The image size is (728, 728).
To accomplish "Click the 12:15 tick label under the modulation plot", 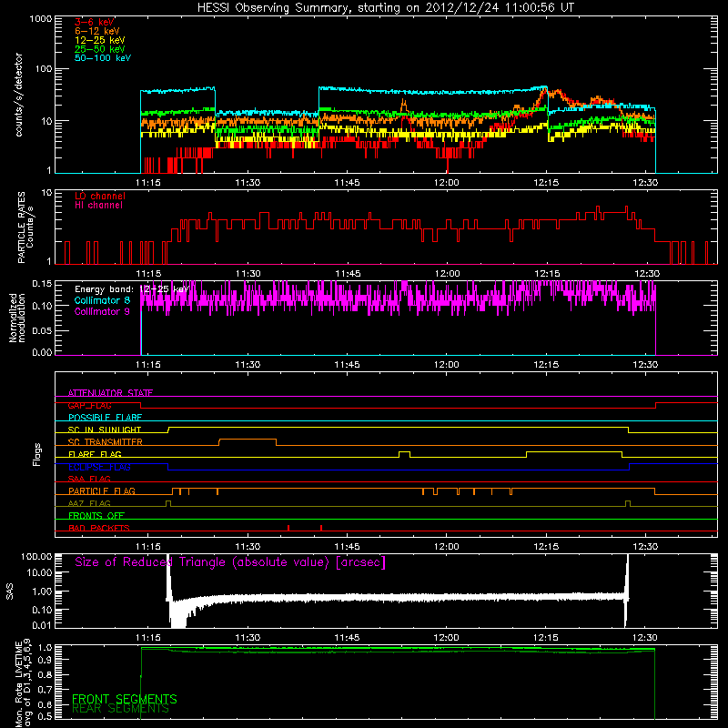I will click(546, 365).
